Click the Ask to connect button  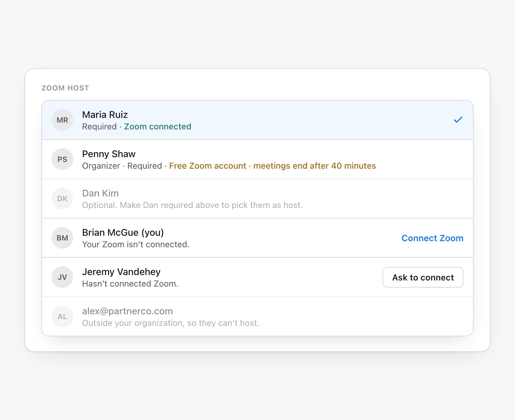click(x=423, y=277)
